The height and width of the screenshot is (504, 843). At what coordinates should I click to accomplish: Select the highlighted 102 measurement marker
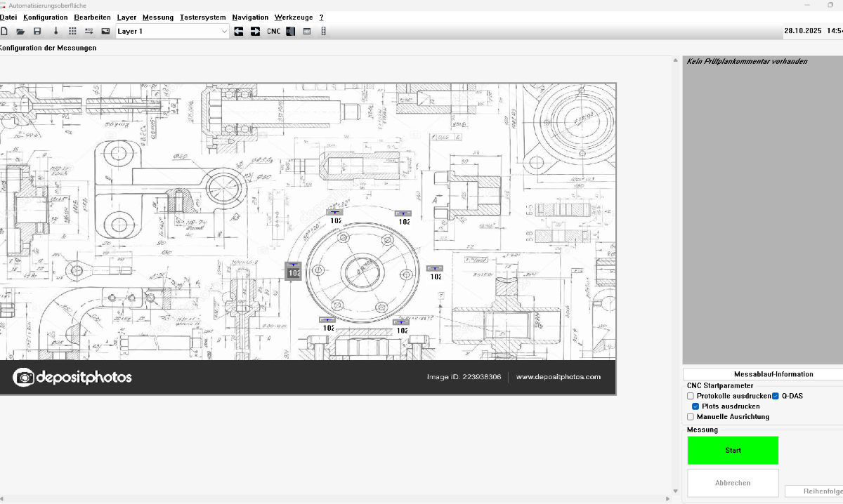coord(293,270)
